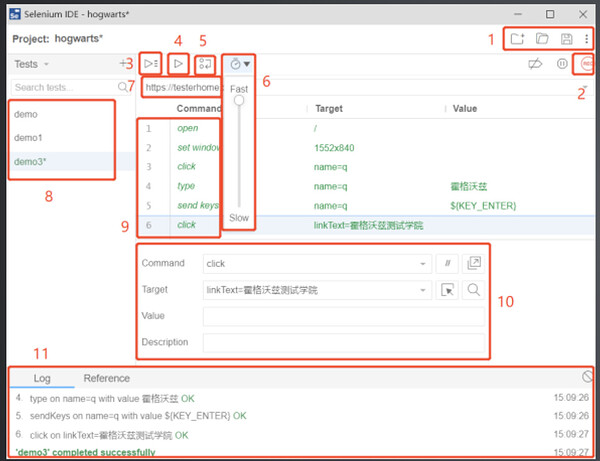
Task: Click the speed slider handle
Action: point(239,100)
